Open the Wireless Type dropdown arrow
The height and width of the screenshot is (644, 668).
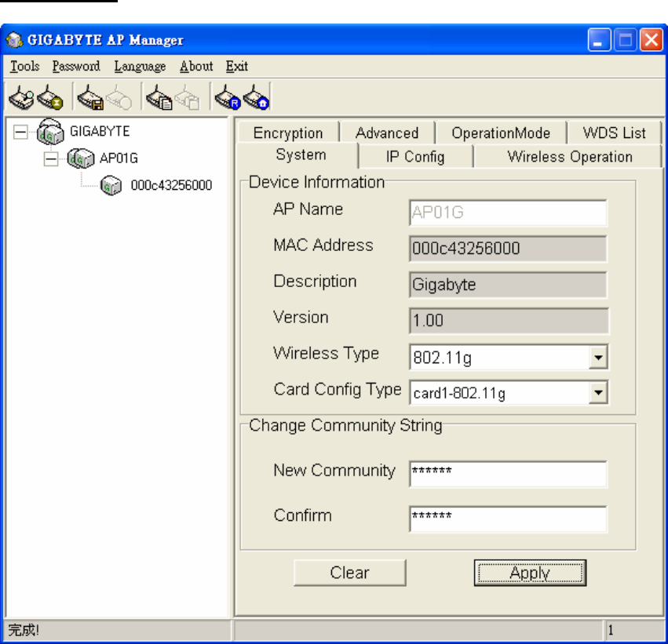598,357
